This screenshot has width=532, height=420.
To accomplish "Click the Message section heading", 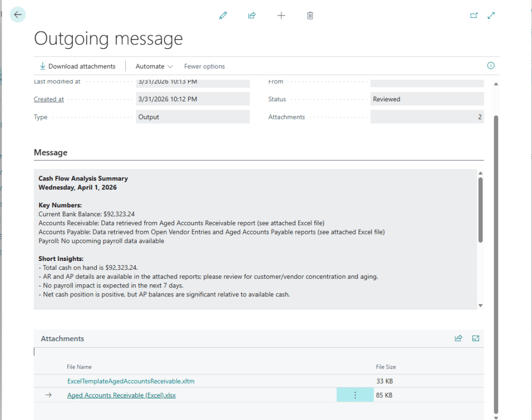I will point(50,153).
